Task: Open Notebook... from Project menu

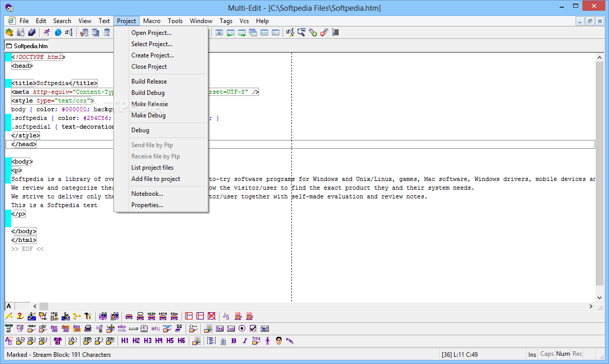Action: [147, 193]
